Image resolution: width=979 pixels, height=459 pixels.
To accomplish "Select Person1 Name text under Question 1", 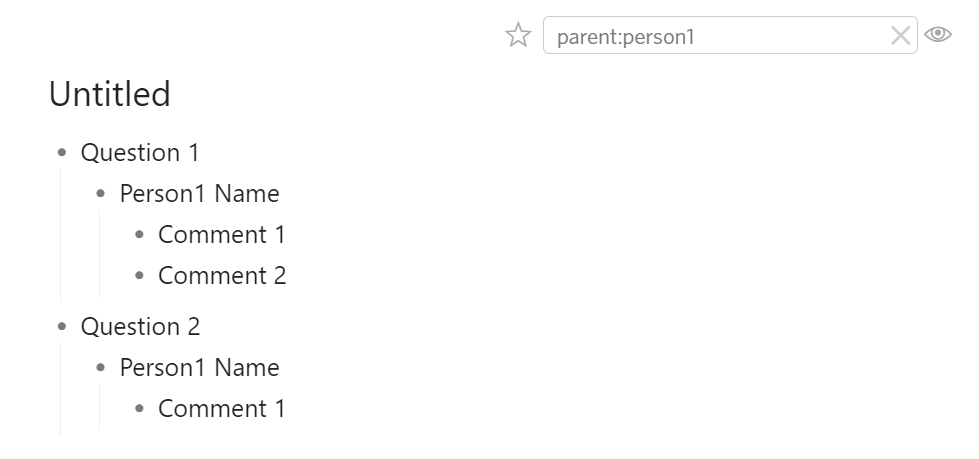I will (199, 194).
